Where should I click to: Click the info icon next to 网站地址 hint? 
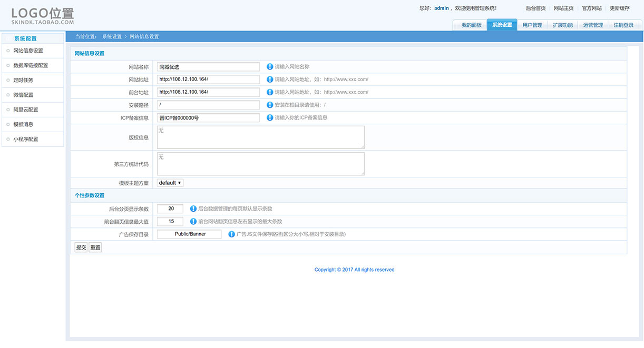tap(270, 79)
